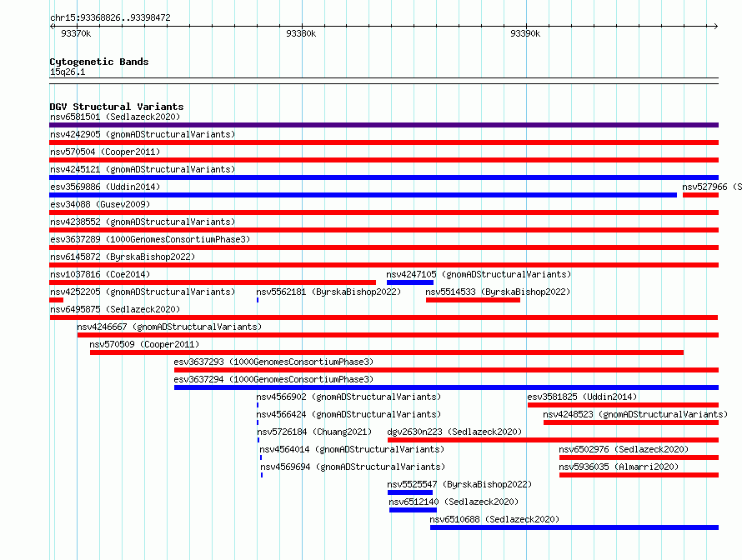Open the esv3581825 (Uddin2014) label
742x560 pixels.
[x=582, y=397]
